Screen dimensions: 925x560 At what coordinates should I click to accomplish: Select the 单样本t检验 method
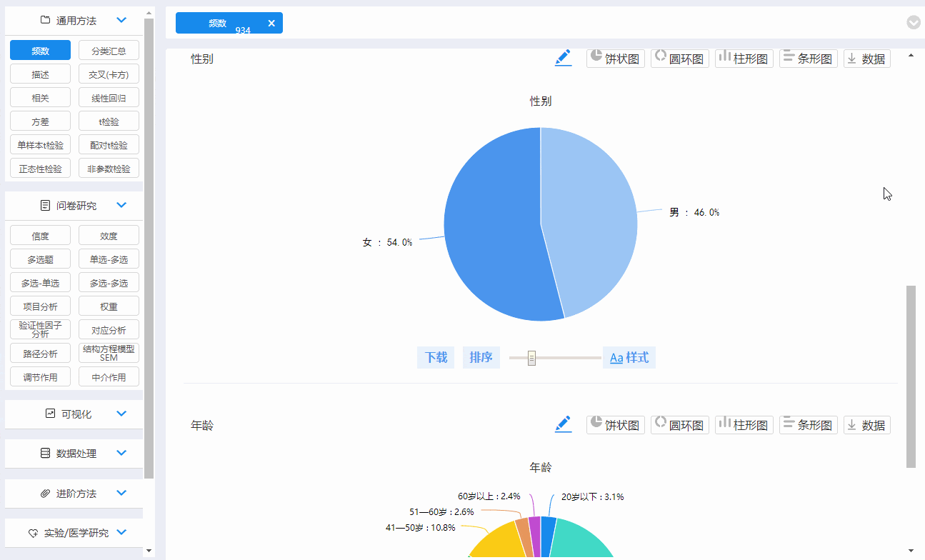tap(41, 145)
